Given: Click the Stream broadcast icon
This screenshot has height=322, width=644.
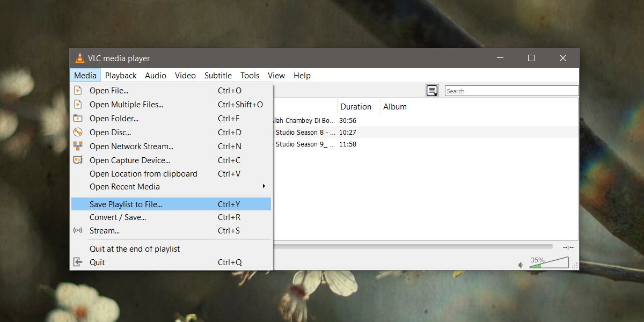Looking at the screenshot, I should tap(78, 230).
